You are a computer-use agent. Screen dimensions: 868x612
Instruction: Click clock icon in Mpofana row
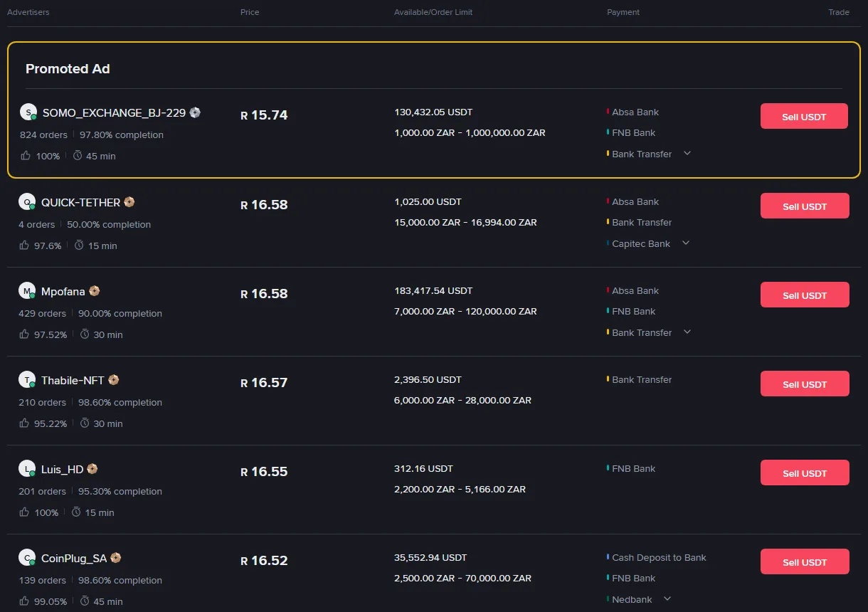click(x=85, y=334)
